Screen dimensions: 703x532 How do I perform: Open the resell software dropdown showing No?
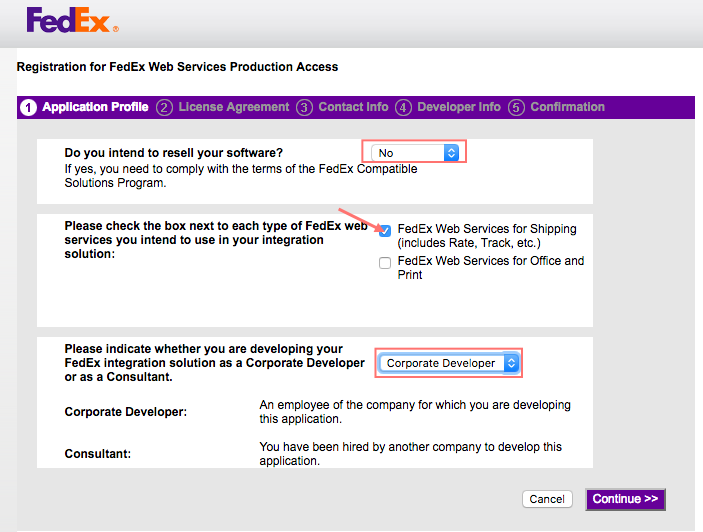(415, 153)
